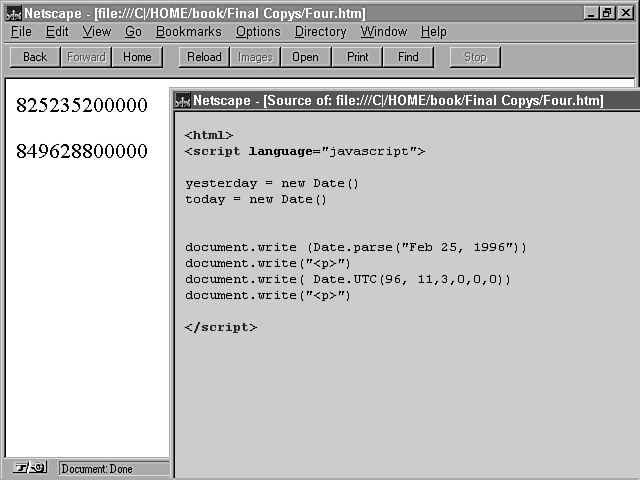
Task: Open the Bookmarks menu
Action: tap(188, 32)
